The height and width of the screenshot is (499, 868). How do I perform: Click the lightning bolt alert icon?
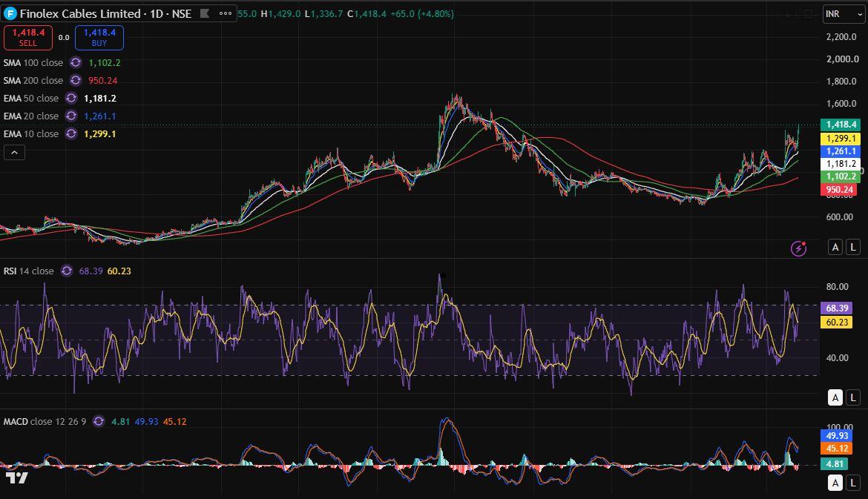click(798, 248)
